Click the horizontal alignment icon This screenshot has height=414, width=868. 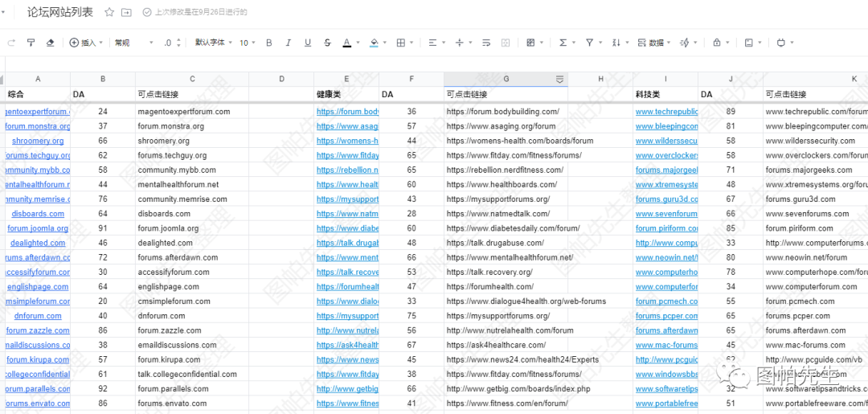(432, 43)
